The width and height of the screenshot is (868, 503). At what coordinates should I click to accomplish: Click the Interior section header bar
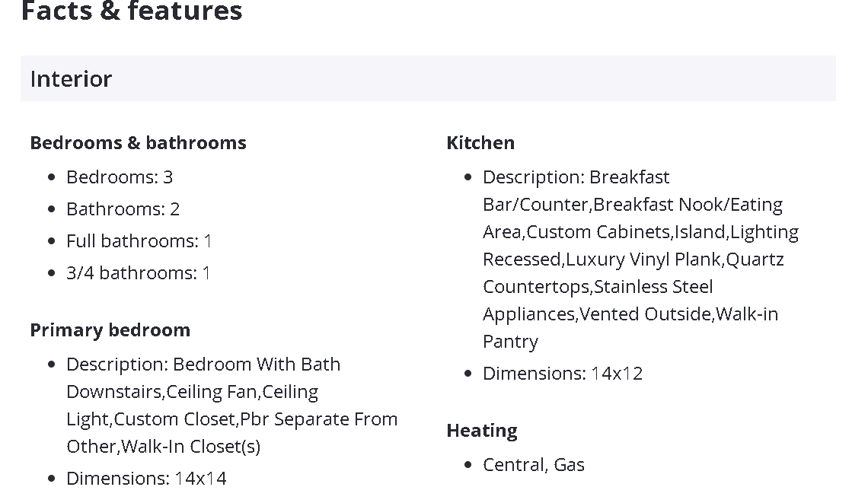[428, 78]
